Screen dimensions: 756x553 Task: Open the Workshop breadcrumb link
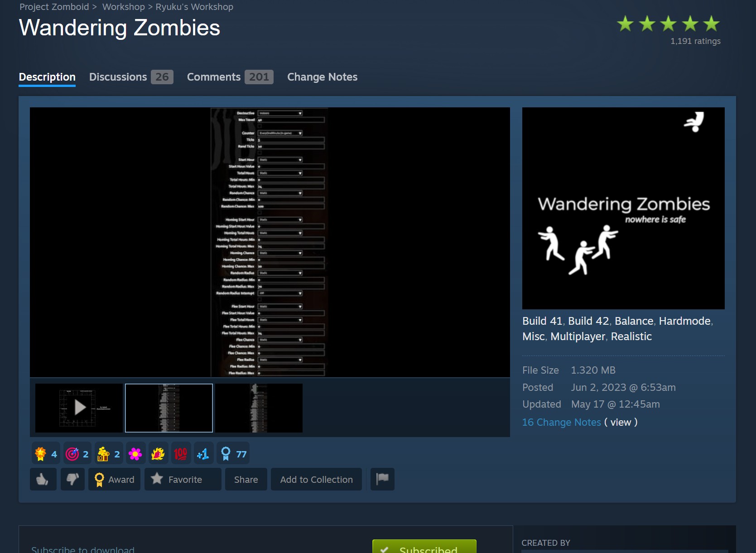click(124, 7)
